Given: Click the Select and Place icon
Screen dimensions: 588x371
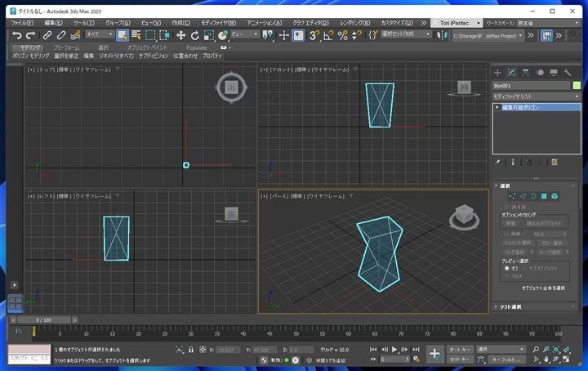Looking at the screenshot, I should click(223, 36).
